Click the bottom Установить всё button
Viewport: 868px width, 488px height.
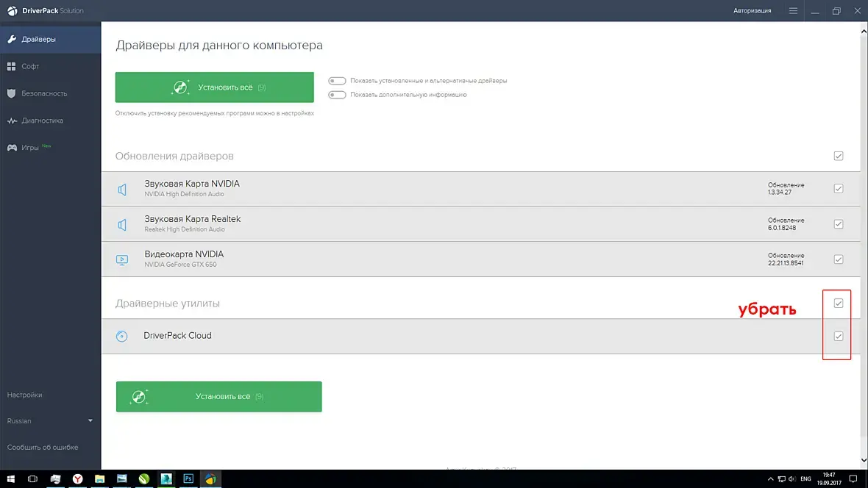(218, 397)
